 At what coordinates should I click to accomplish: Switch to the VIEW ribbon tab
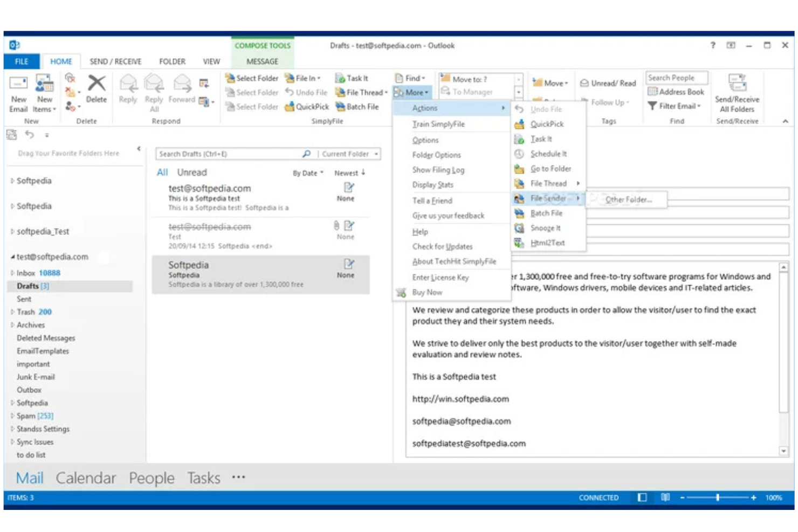[x=211, y=61]
